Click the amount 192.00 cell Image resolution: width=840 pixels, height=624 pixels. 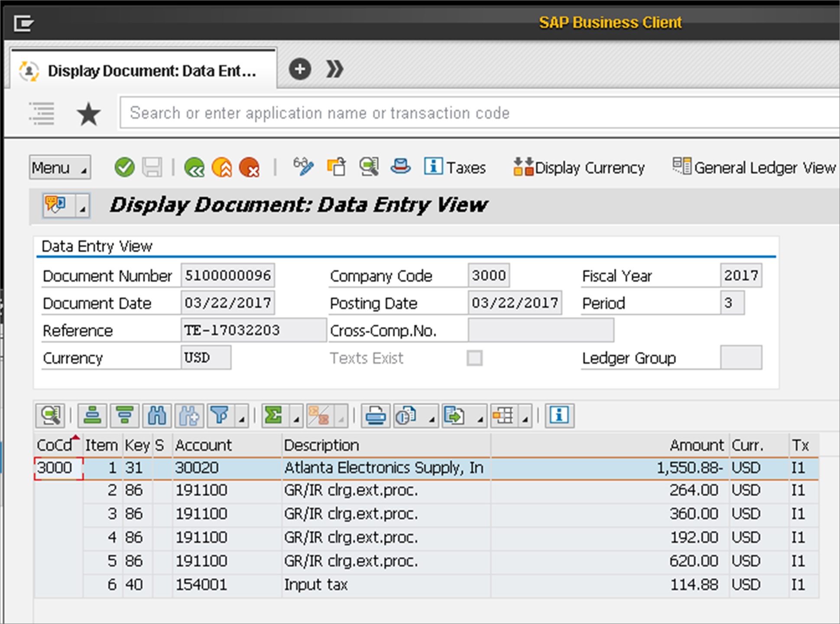[x=610, y=537]
